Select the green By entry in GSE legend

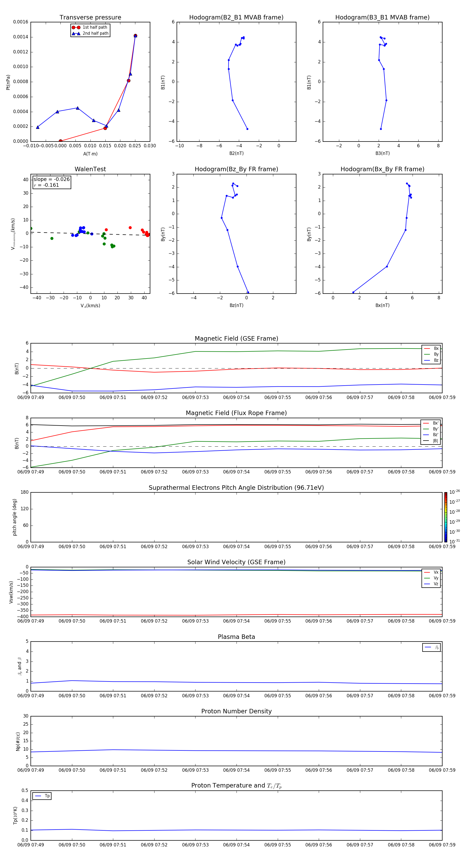[x=431, y=354]
